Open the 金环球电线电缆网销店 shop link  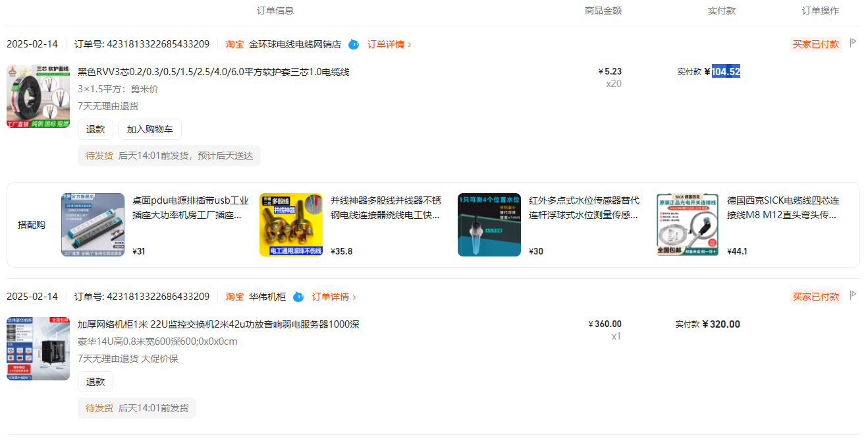[x=294, y=44]
